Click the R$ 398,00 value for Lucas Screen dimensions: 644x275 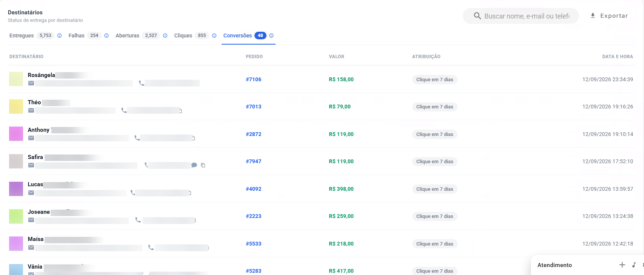(x=341, y=189)
